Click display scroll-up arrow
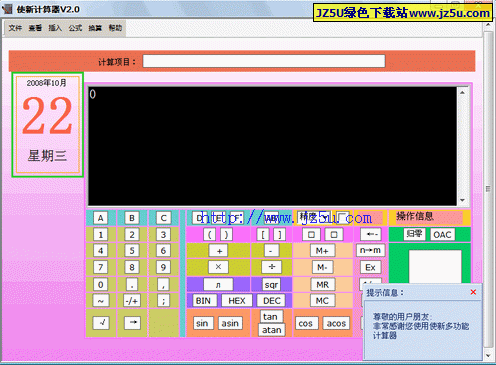The height and width of the screenshot is (365, 496). click(x=462, y=92)
